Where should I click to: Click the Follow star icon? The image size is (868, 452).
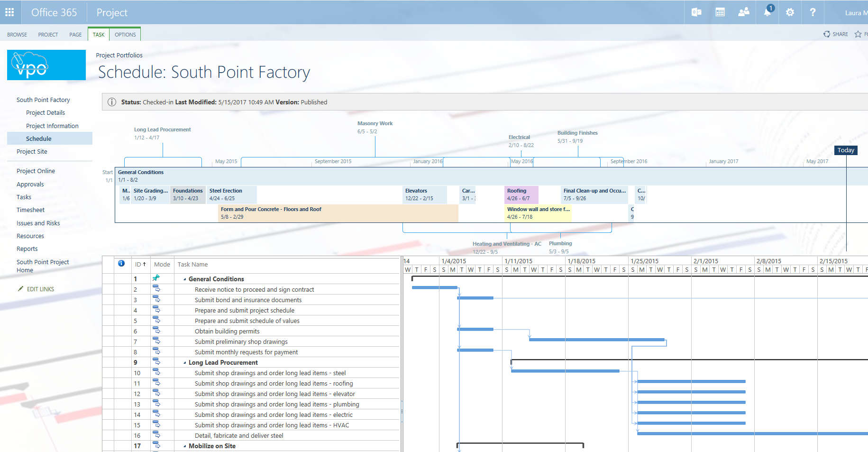point(858,34)
